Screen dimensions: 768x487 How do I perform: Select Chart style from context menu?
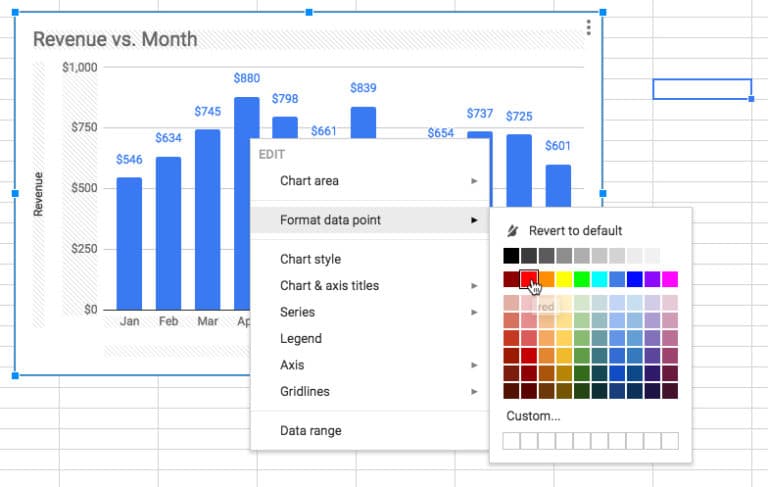pyautogui.click(x=310, y=259)
